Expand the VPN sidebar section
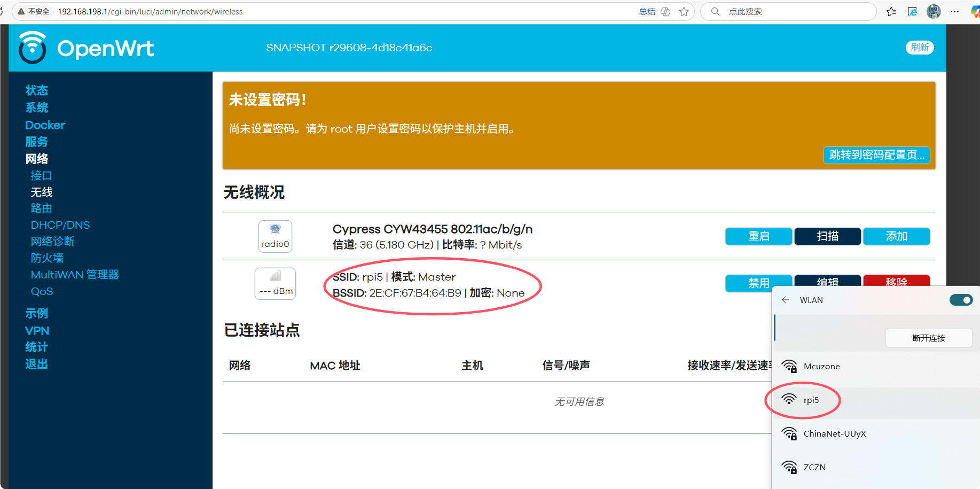Viewport: 980px width, 489px height. pyautogui.click(x=37, y=331)
